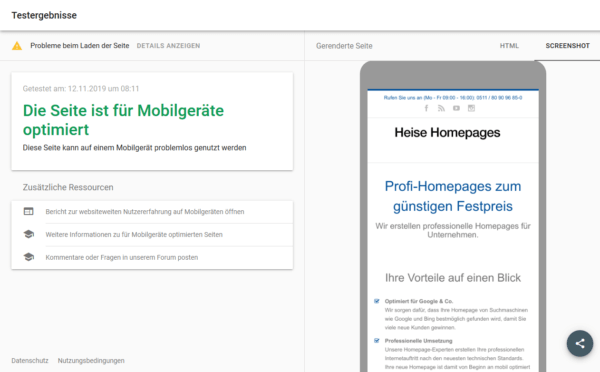Click the Heise Homepages logo text
The width and height of the screenshot is (600, 372).
[x=447, y=133]
